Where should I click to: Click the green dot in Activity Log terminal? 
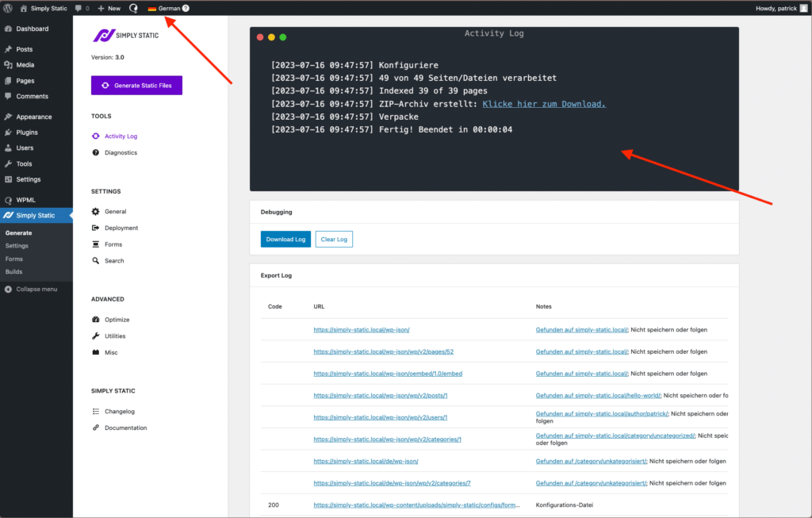click(x=283, y=37)
